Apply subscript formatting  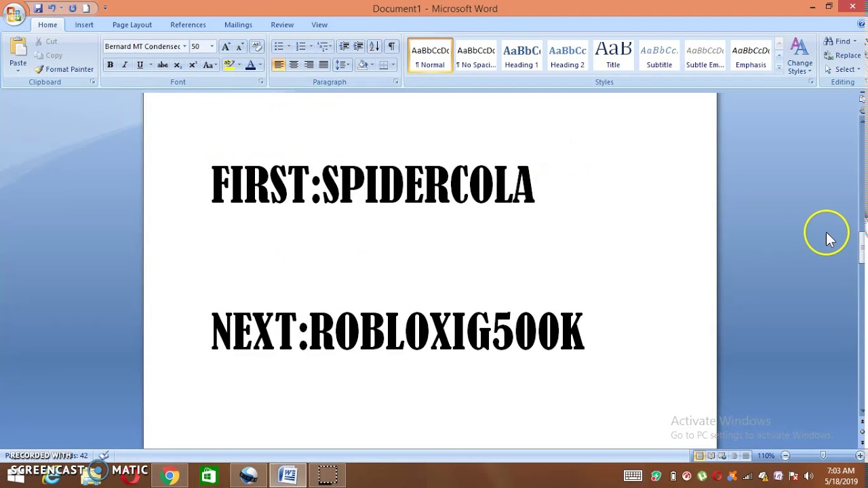pyautogui.click(x=178, y=65)
